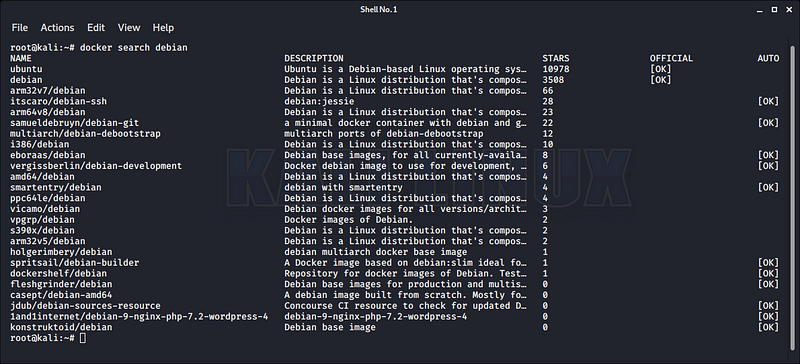Click 'casept/debian-amd64' image name
The image size is (800, 364).
pyautogui.click(x=61, y=295)
